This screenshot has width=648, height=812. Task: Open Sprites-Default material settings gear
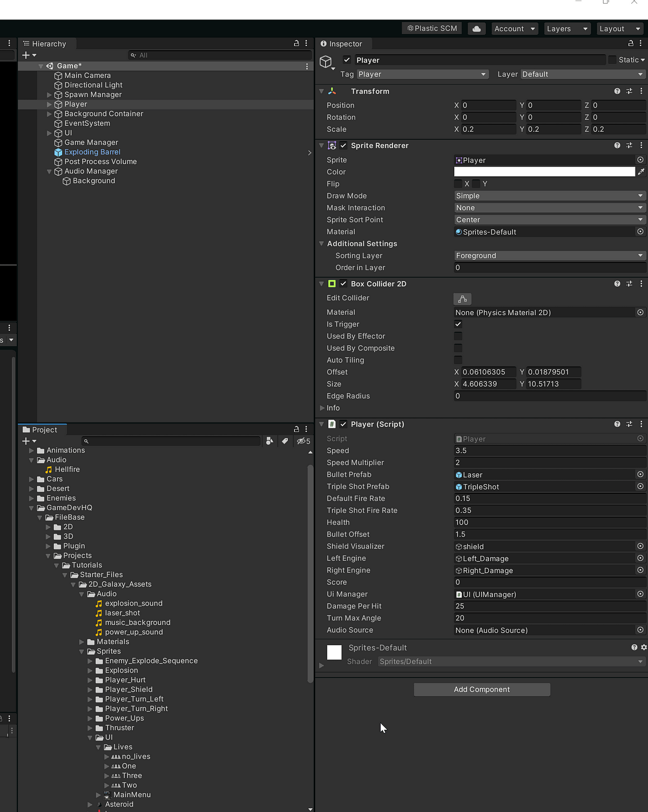pyautogui.click(x=644, y=647)
